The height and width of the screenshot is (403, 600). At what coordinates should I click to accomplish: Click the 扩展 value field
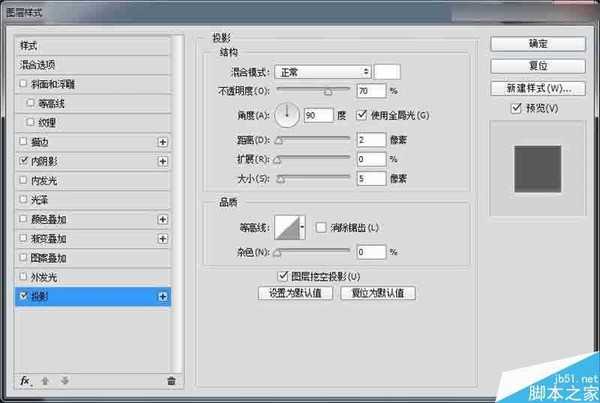pyautogui.click(x=371, y=159)
